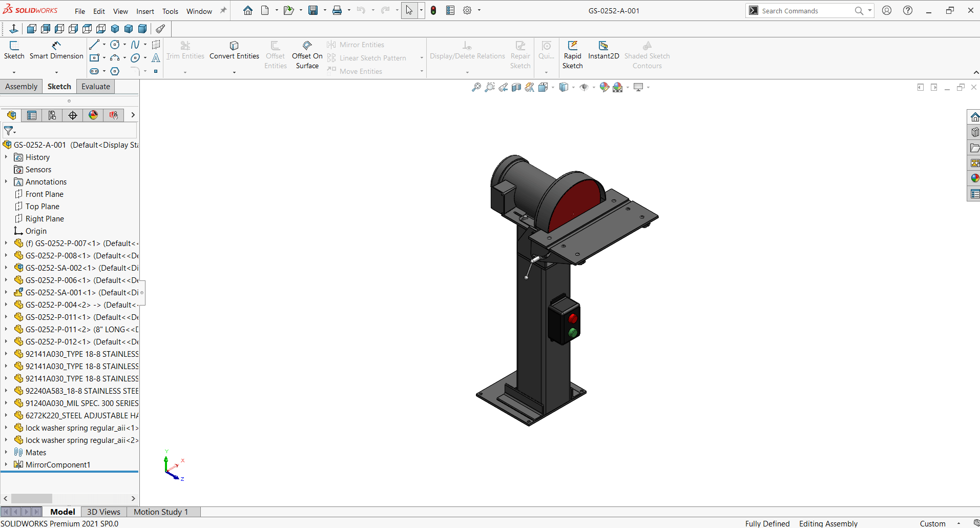Select the Ellipse sketch tool
The height and width of the screenshot is (528, 980).
tap(135, 58)
